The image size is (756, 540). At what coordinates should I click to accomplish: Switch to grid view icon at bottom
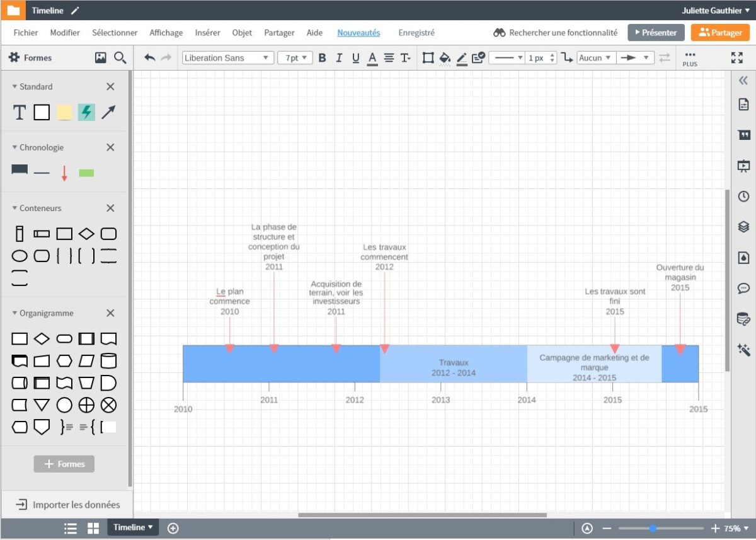[x=93, y=529]
